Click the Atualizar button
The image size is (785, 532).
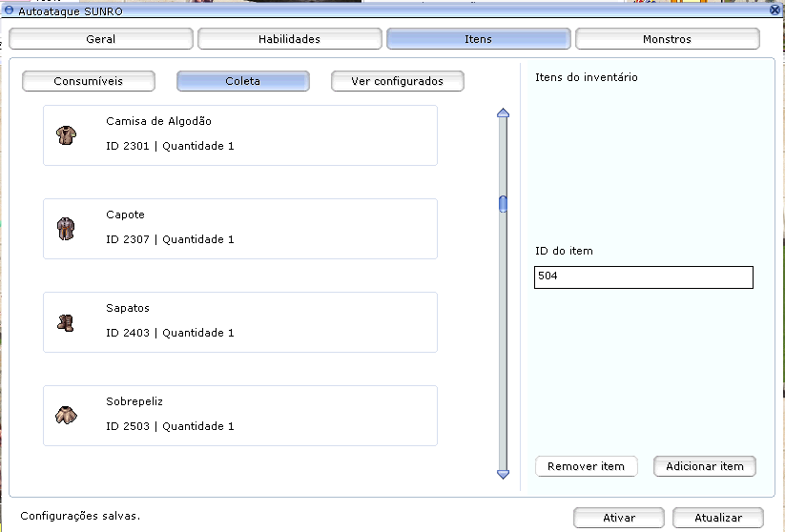718,518
